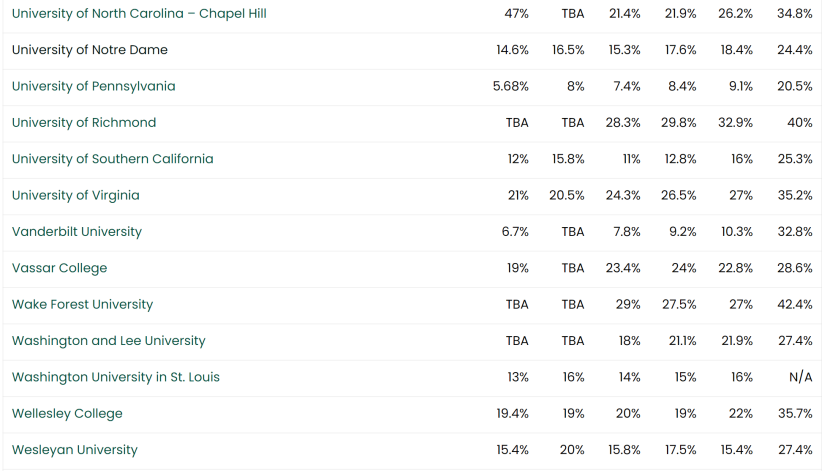Select the 5.68% value for University of Pennsylvania
Viewport: 830px width, 471px height.
click(511, 86)
